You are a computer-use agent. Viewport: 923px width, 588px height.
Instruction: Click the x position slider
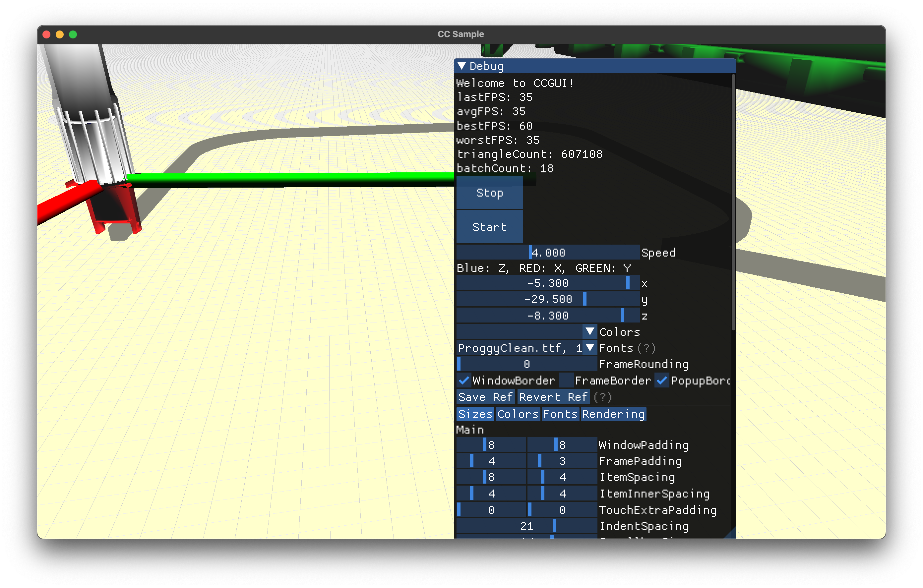pos(547,283)
